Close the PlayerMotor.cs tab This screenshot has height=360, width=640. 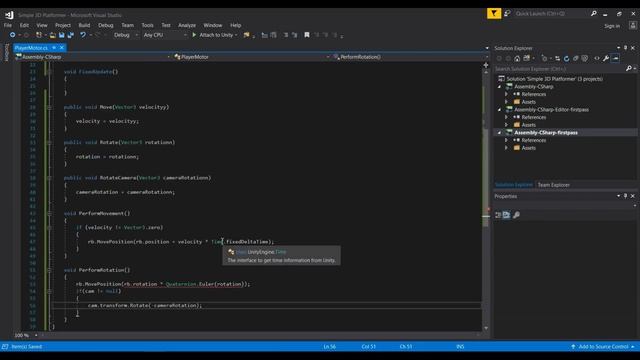point(62,48)
